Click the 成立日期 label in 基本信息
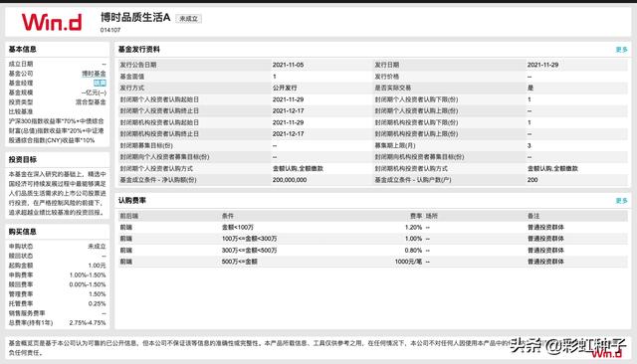 21,64
